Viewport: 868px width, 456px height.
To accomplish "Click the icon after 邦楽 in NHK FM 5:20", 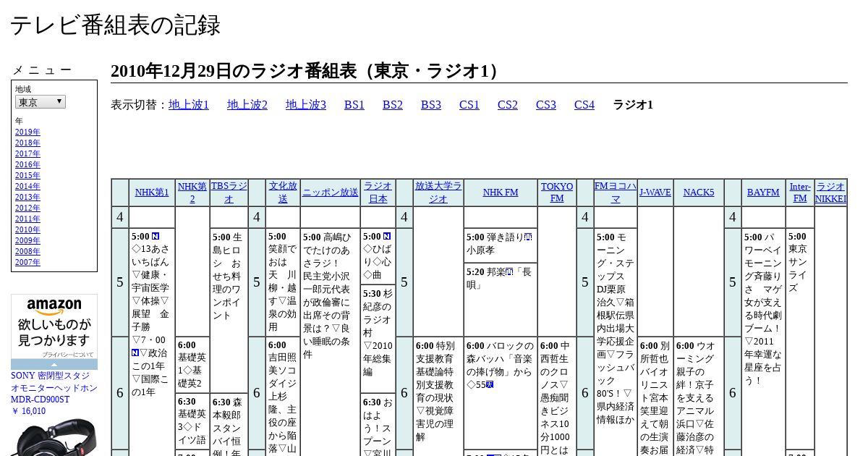I will point(509,272).
